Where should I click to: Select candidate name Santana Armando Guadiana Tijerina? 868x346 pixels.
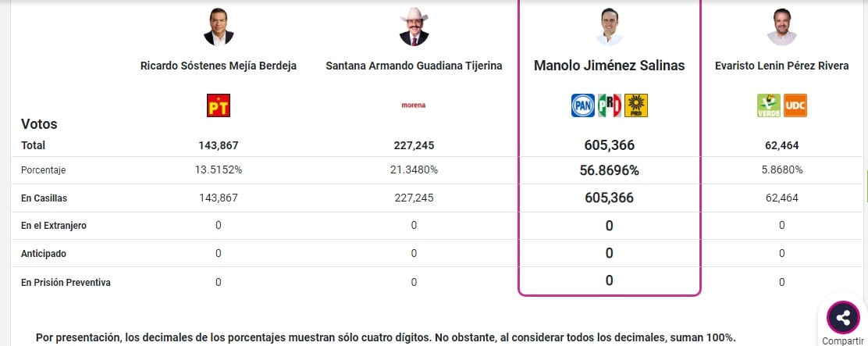click(414, 66)
